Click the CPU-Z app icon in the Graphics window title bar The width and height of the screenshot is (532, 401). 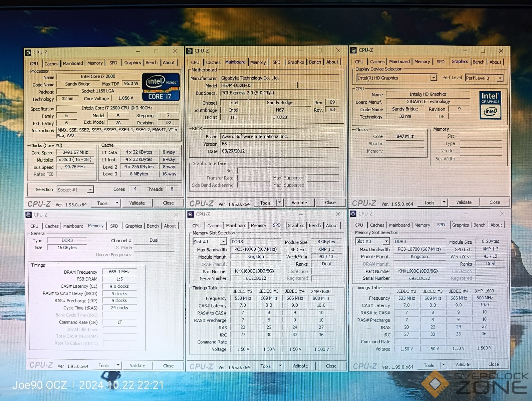353,50
